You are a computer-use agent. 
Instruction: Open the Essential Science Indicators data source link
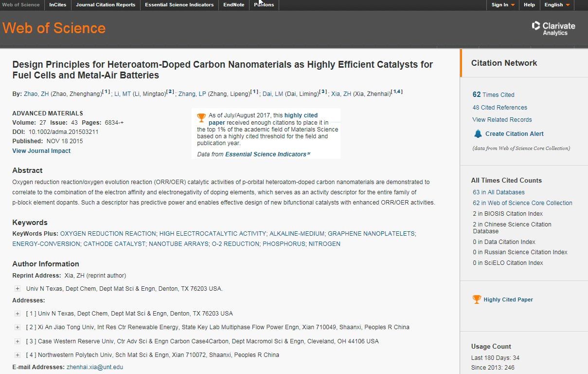tap(266, 154)
